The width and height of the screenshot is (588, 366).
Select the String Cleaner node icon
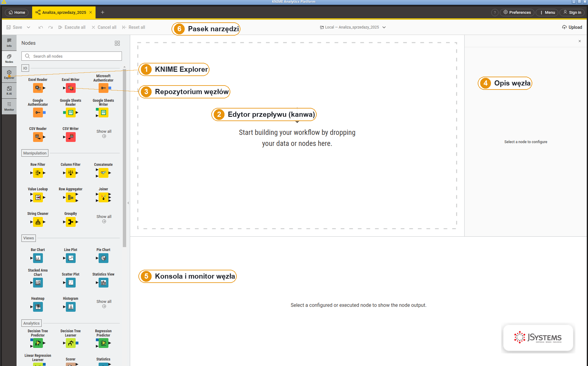[x=38, y=222]
